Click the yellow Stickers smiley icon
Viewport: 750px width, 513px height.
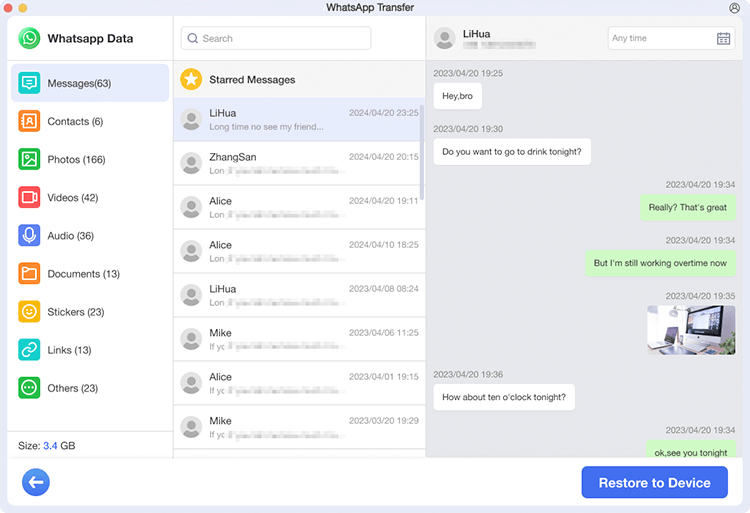(29, 312)
